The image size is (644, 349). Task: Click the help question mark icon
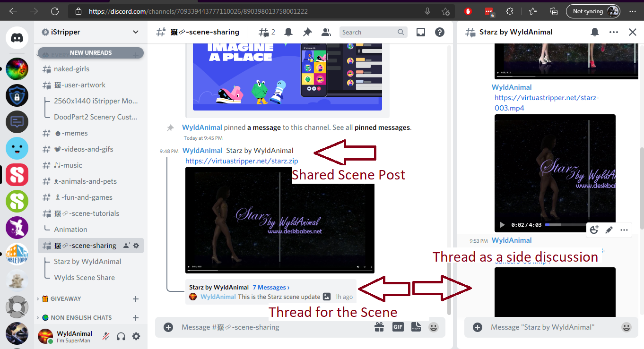coord(440,32)
